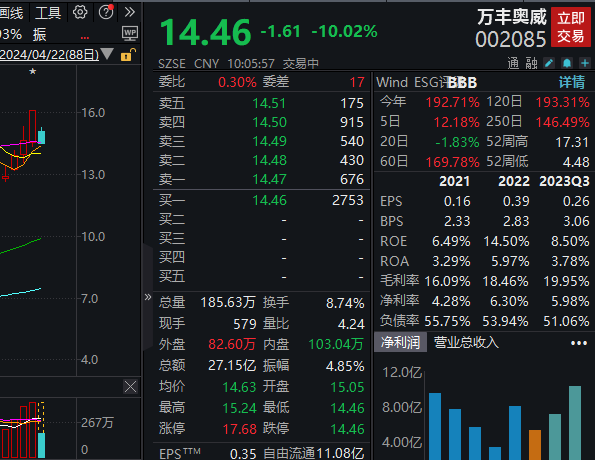
Task: Toggle the orange unlock padlock icon
Action: click(x=128, y=55)
